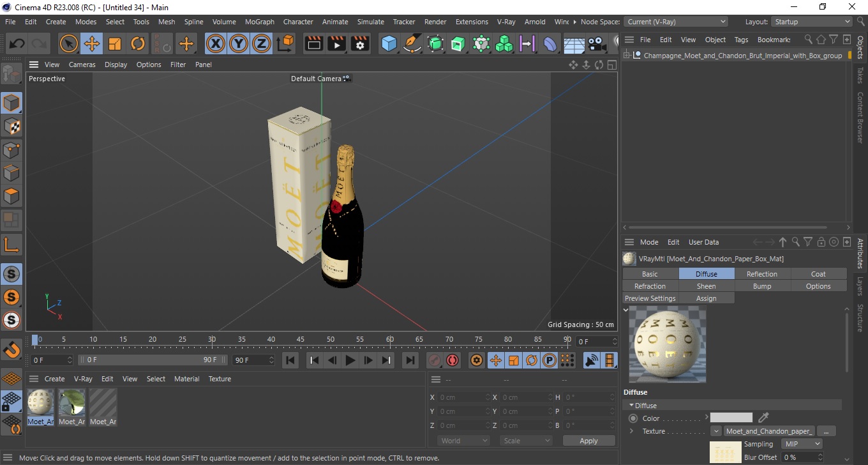This screenshot has width=868, height=465.
Task: Go to start of animation
Action: (290, 360)
